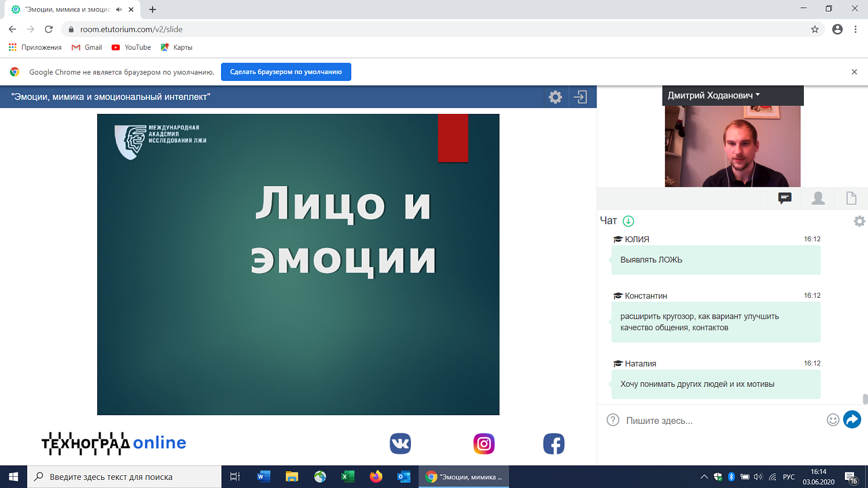
Task: Switch to the participants tab icon
Action: (x=818, y=198)
